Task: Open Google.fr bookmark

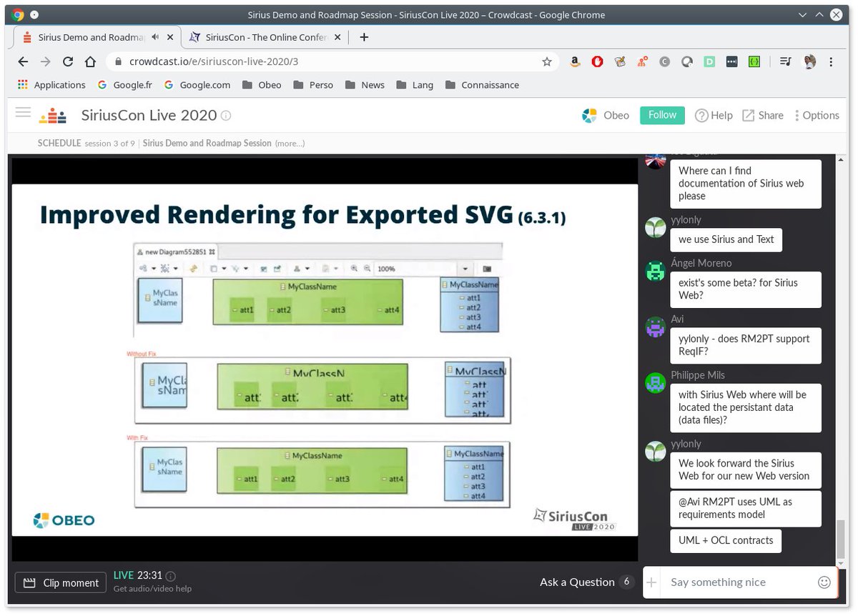Action: (x=125, y=84)
